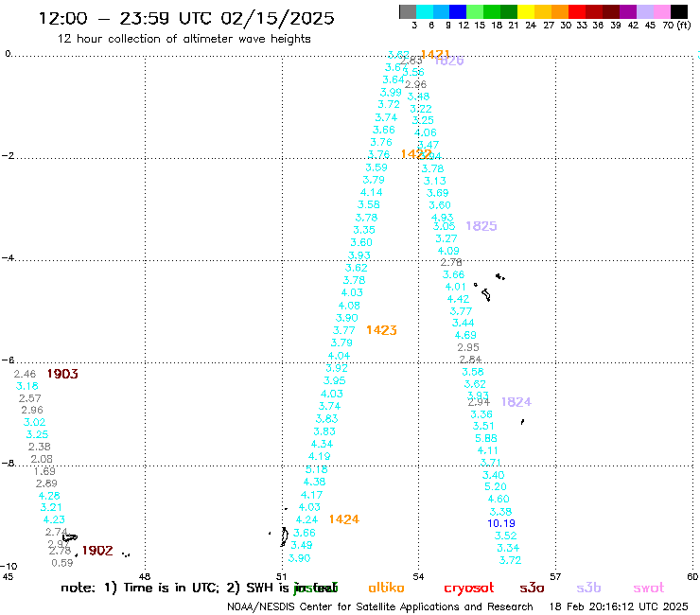The image size is (700, 615).
Task: Click the 4.24 value beside pass 1424
Action: 306,519
